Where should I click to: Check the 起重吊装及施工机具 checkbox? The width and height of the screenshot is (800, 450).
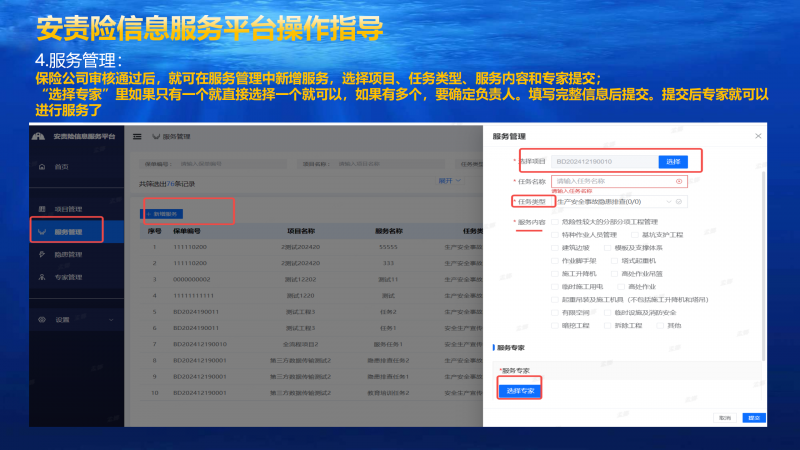point(555,299)
